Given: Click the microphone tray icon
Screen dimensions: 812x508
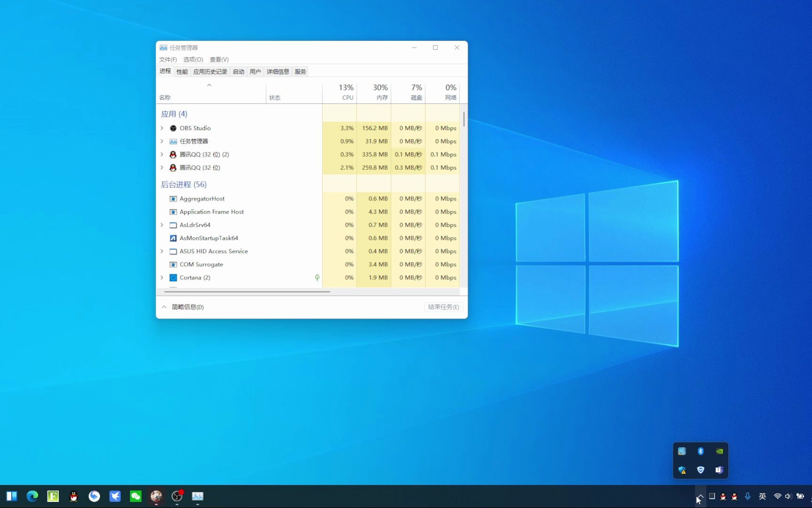Looking at the screenshot, I should click(748, 496).
